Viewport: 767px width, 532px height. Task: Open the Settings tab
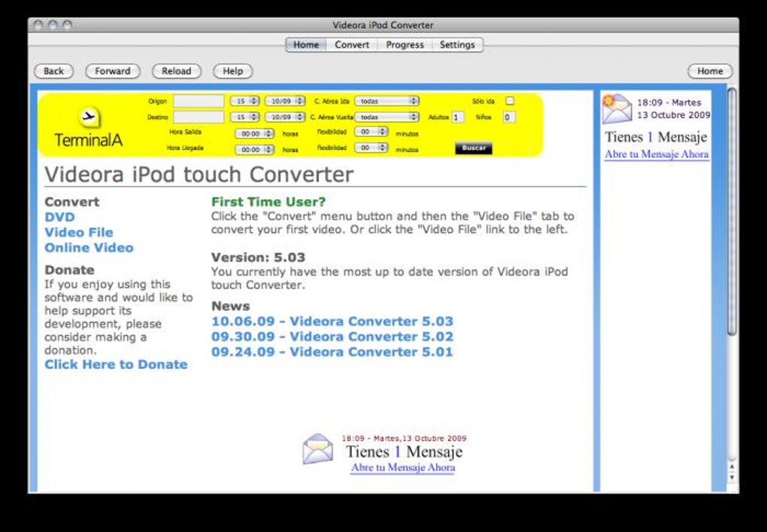coord(457,44)
